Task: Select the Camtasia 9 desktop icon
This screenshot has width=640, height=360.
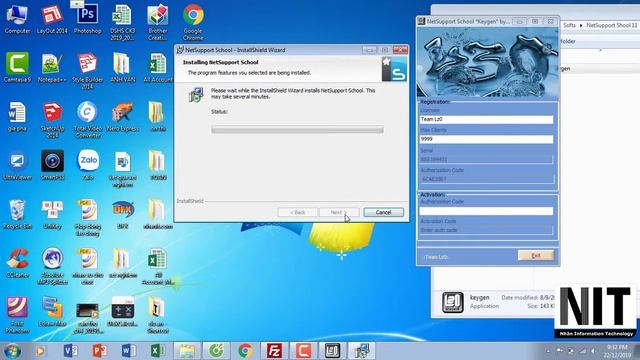Action: point(17,67)
